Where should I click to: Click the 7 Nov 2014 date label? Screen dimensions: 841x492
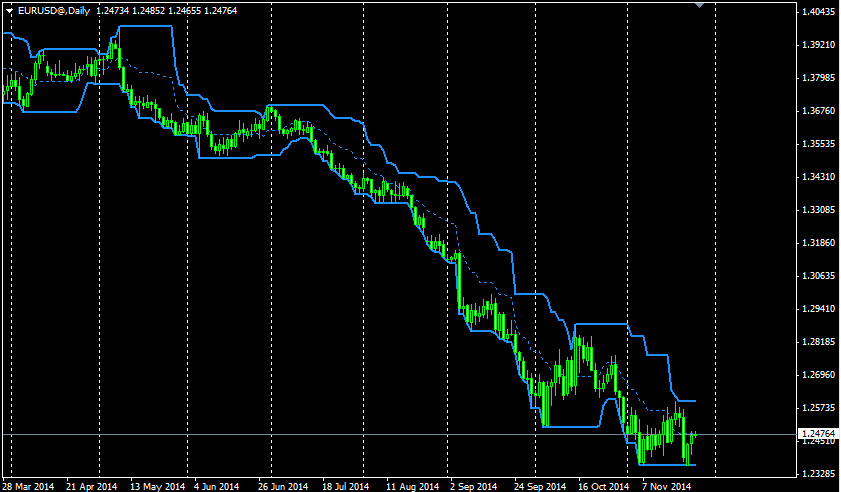(x=667, y=486)
